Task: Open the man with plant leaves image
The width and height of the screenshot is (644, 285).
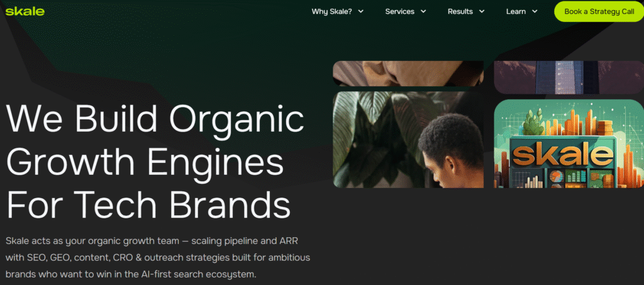Action: pyautogui.click(x=408, y=140)
